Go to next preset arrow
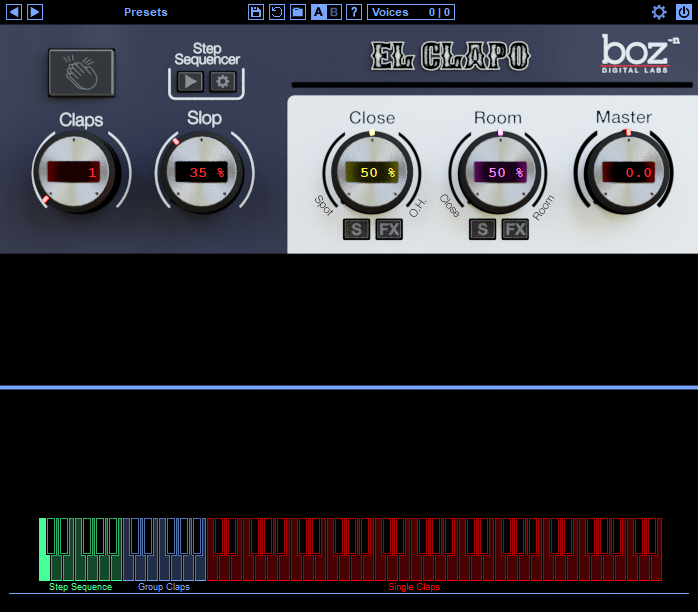The width and height of the screenshot is (698, 612). pyautogui.click(x=35, y=12)
